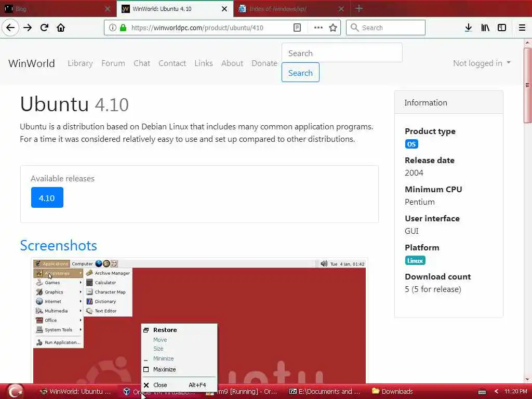Click the scrollbar down arrow
The image size is (532, 399).
coord(527,379)
